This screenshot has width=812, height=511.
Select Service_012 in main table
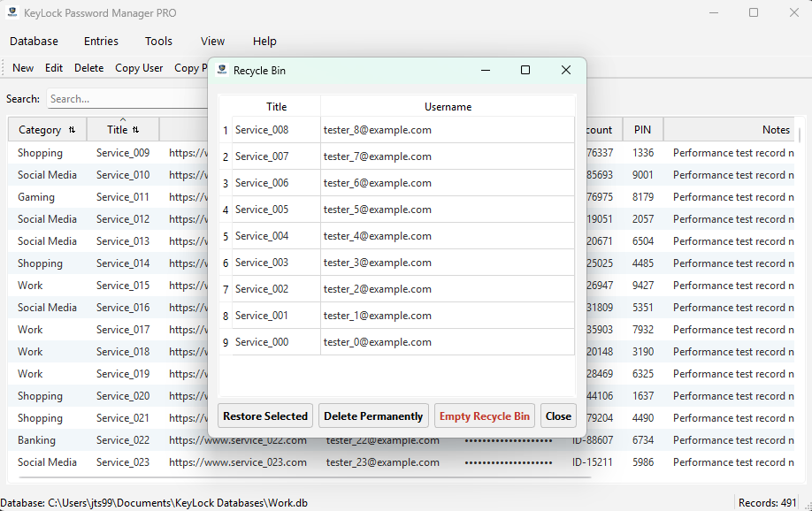tap(123, 219)
